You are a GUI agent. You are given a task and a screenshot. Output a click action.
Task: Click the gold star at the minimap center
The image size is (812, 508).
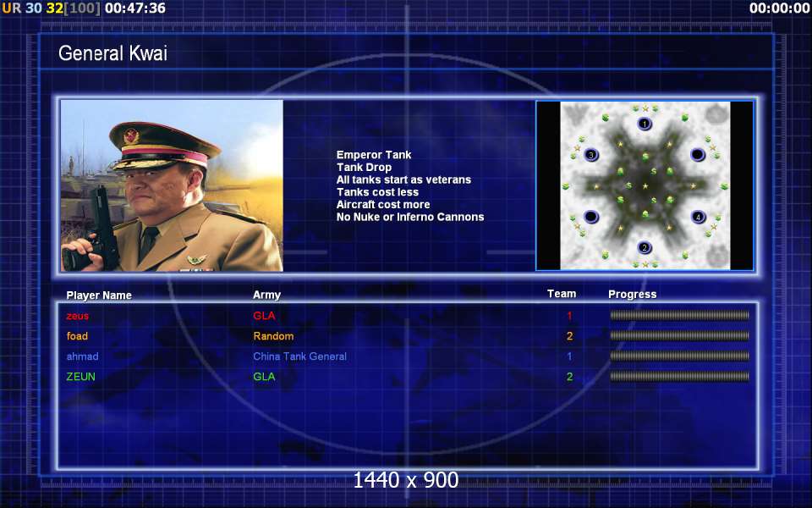645,185
